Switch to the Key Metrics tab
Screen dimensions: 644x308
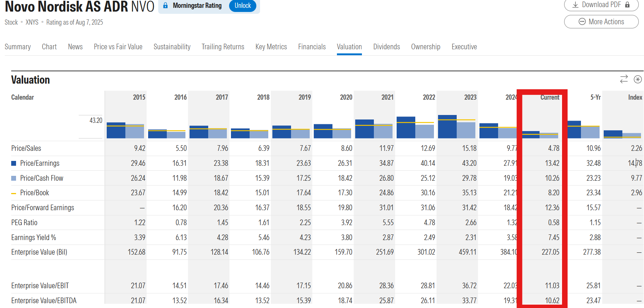pyautogui.click(x=271, y=47)
